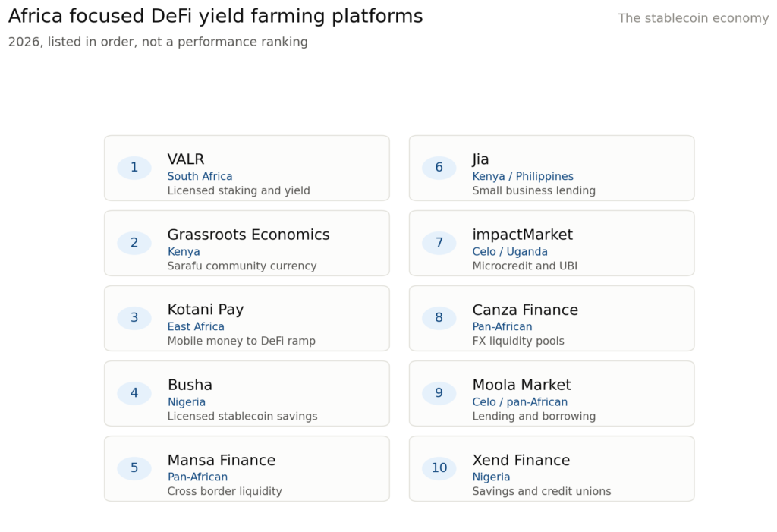777x532 pixels.
Task: Click the number 1 badge beside VALR
Action: click(x=134, y=168)
